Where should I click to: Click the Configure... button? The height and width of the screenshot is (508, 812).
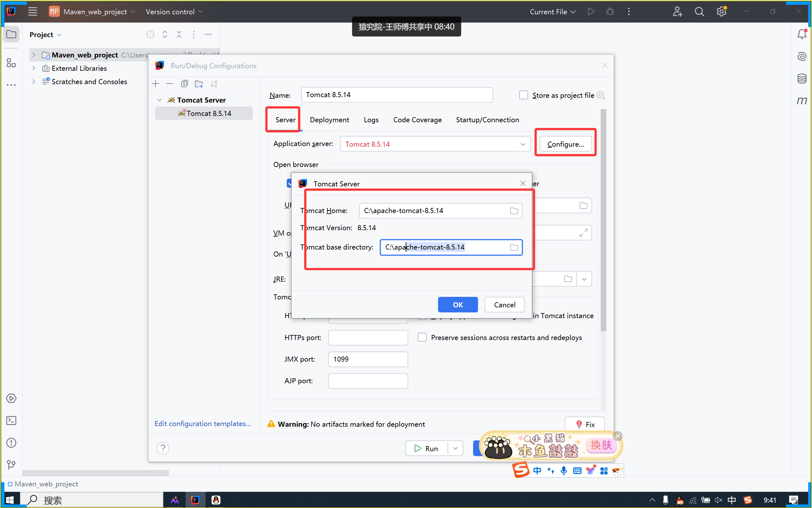565,144
